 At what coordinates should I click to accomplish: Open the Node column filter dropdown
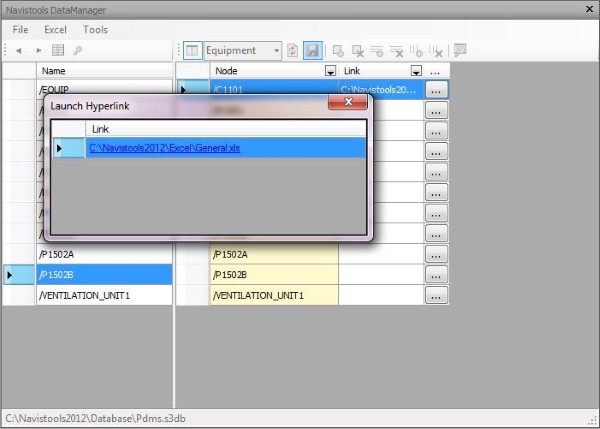click(x=331, y=72)
